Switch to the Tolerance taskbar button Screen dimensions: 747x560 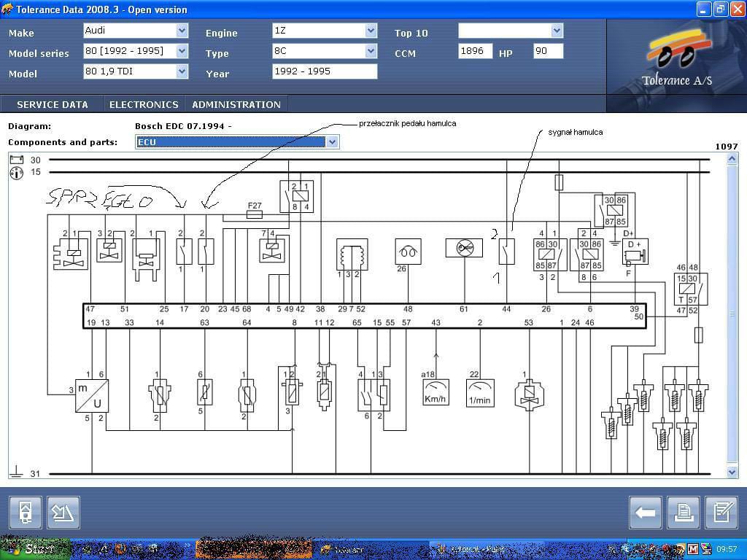(x=371, y=550)
